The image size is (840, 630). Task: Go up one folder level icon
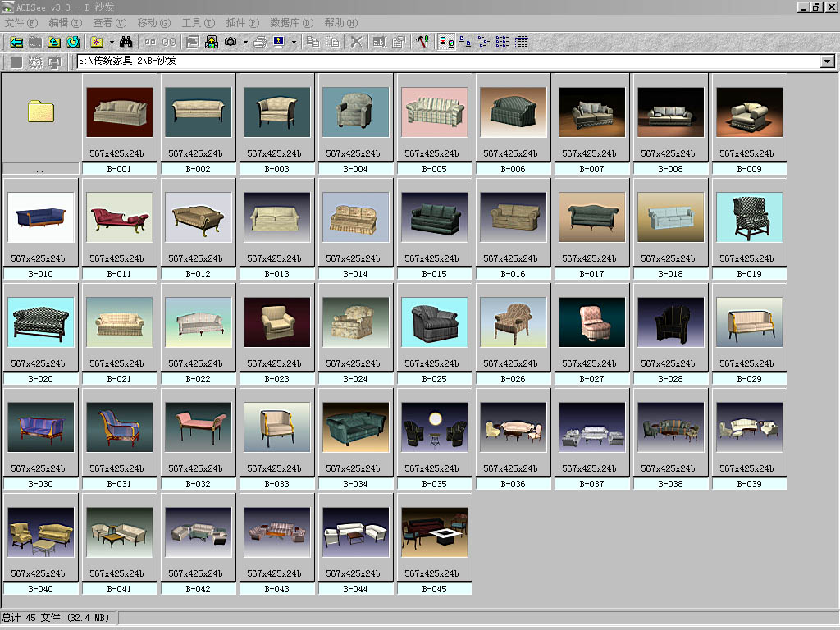coord(54,42)
